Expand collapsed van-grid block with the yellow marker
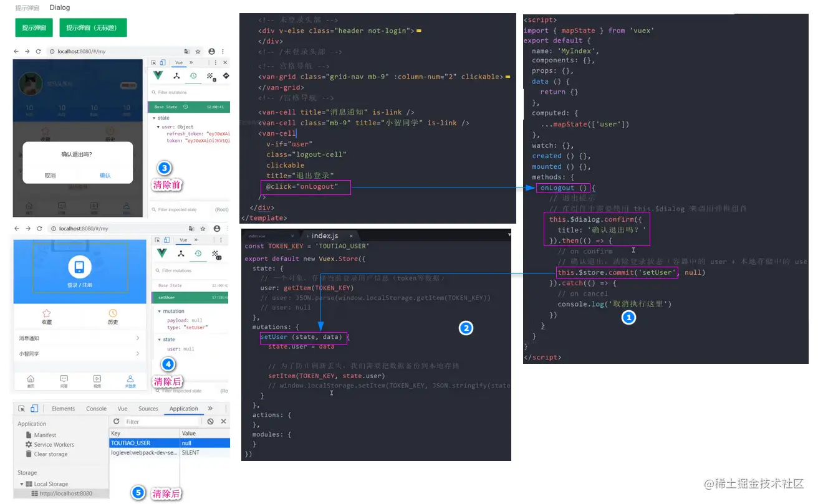 [508, 77]
